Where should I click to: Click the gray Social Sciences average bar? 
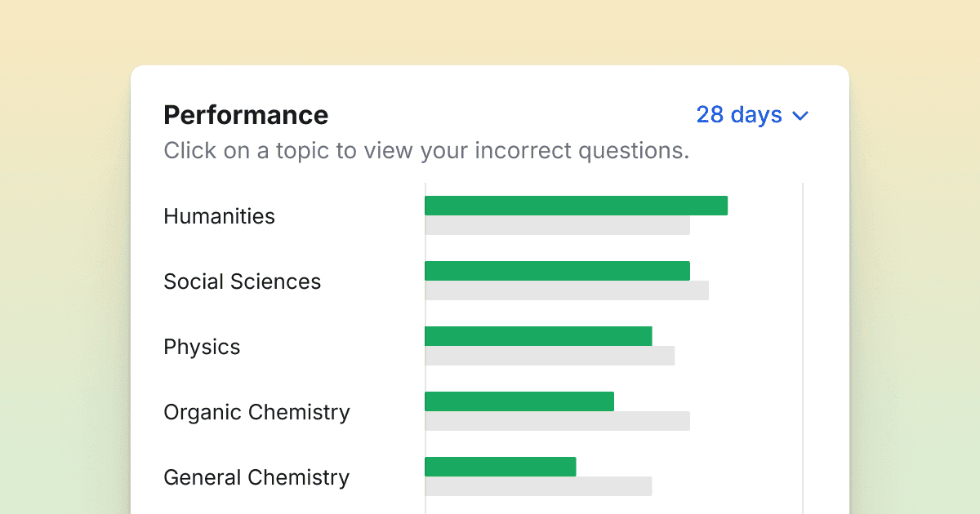click(x=567, y=290)
